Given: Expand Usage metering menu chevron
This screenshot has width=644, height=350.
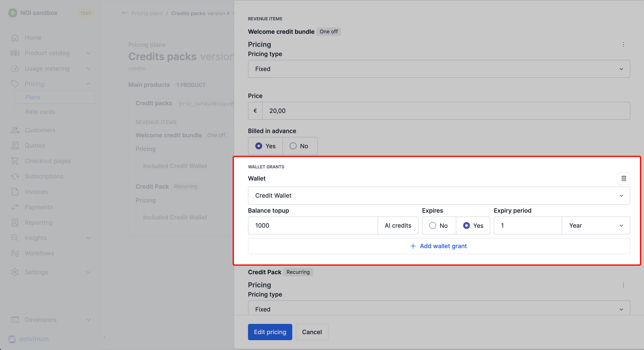Looking at the screenshot, I should pos(89,68).
